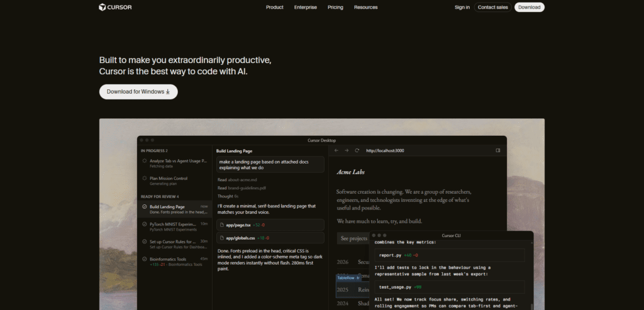Click test_usage.py file in Cursor CLI
644x310 pixels.
449,287
